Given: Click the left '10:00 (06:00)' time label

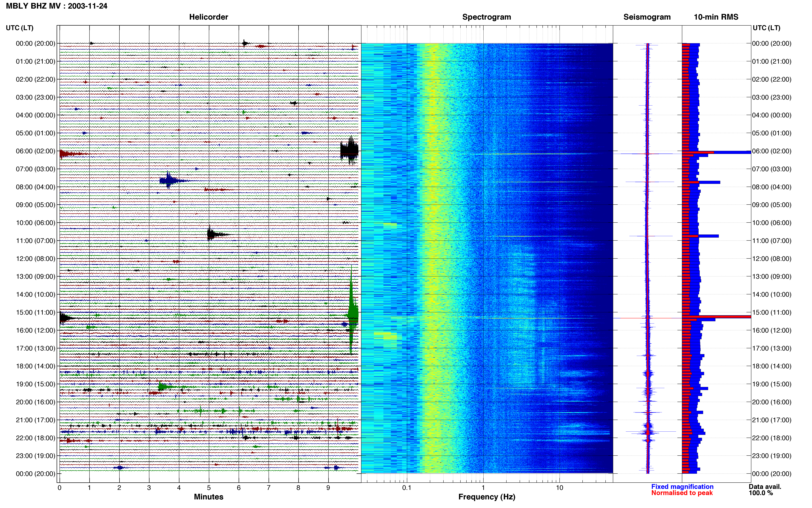Looking at the screenshot, I should coord(36,223).
